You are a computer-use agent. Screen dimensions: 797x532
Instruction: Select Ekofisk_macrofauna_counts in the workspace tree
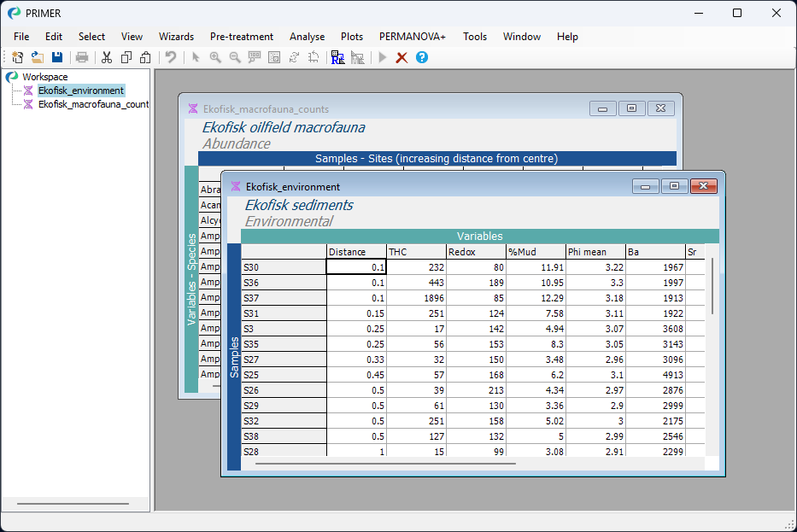(x=93, y=104)
